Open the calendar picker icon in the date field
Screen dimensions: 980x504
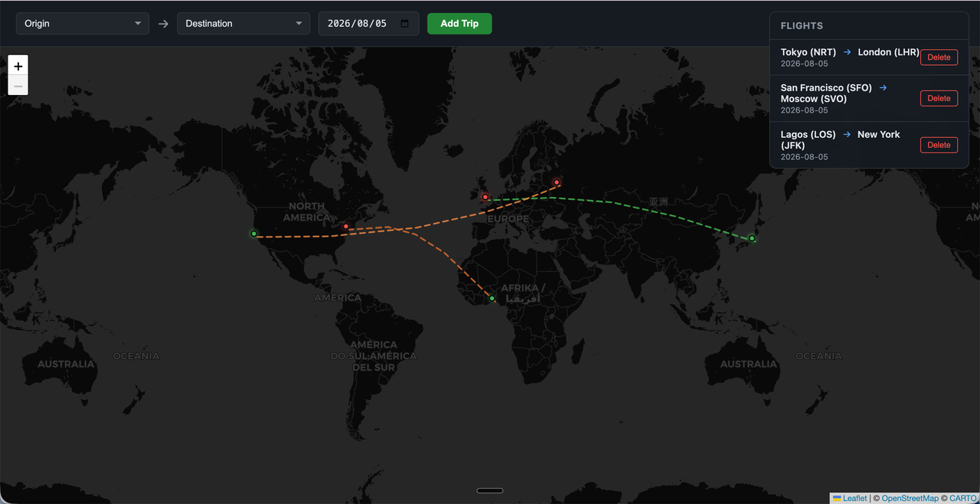click(x=405, y=24)
